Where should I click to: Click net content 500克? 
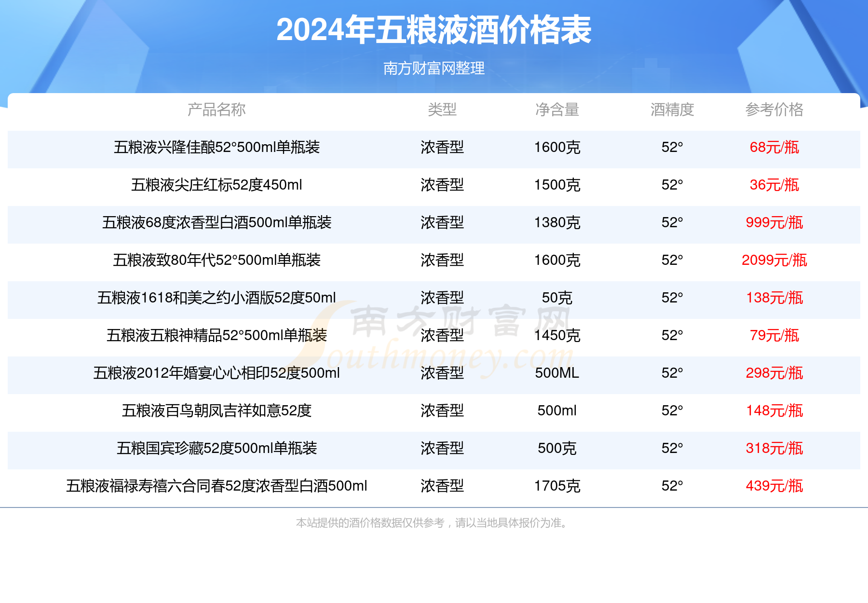(557, 448)
